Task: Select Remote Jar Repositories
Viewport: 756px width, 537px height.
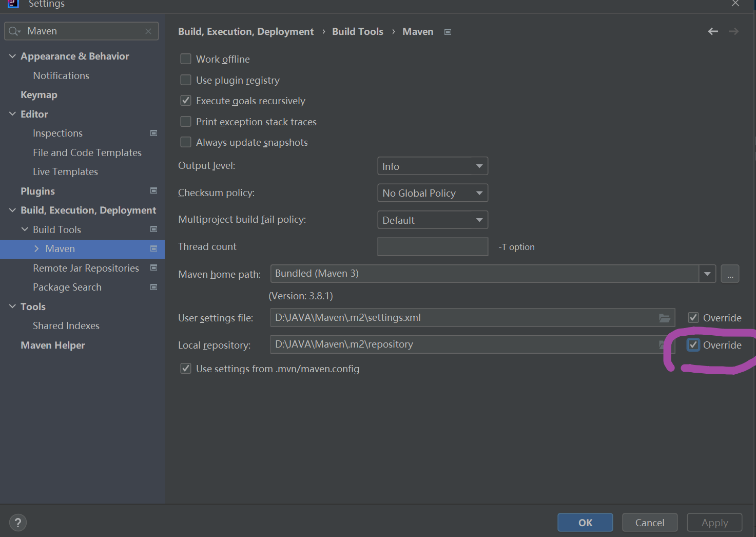Action: pos(86,268)
